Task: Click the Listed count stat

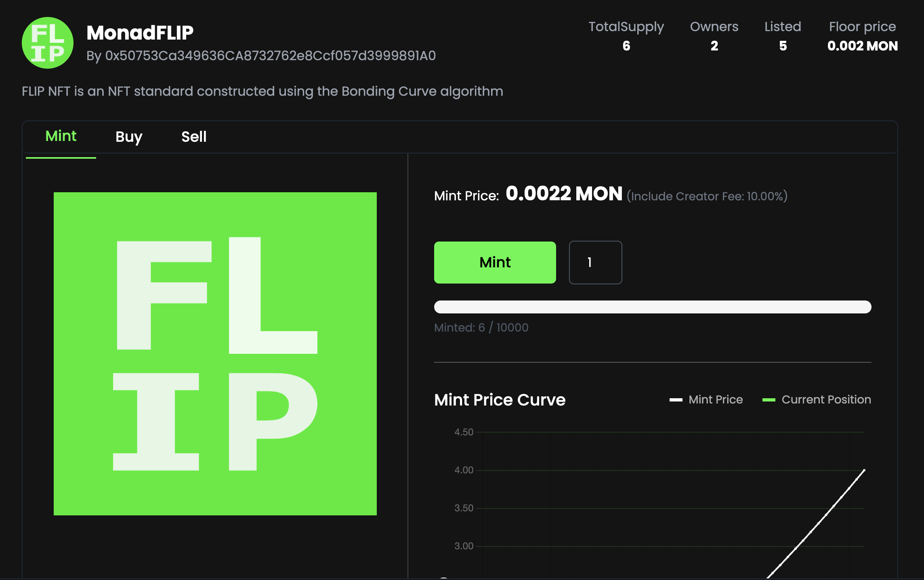Action: pos(783,46)
